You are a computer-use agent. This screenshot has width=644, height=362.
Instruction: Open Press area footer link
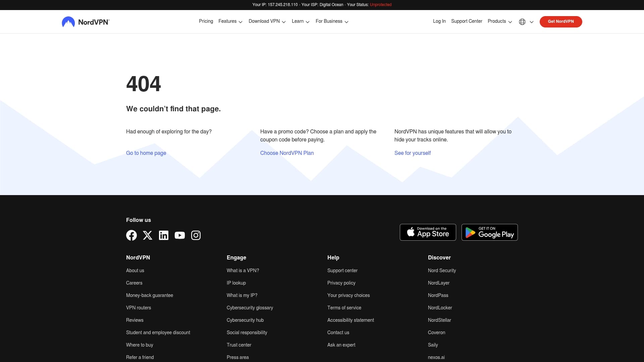(x=238, y=357)
